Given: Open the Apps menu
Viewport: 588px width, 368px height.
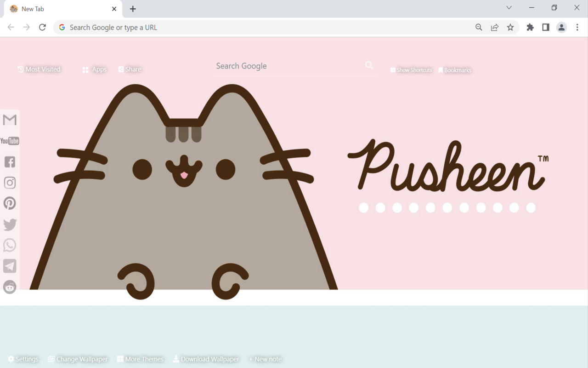Looking at the screenshot, I should pyautogui.click(x=95, y=69).
